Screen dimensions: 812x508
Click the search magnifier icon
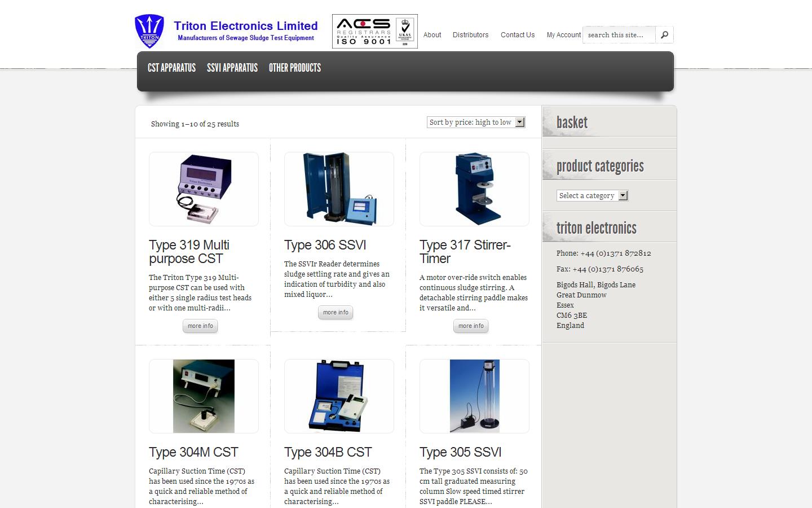pos(664,34)
